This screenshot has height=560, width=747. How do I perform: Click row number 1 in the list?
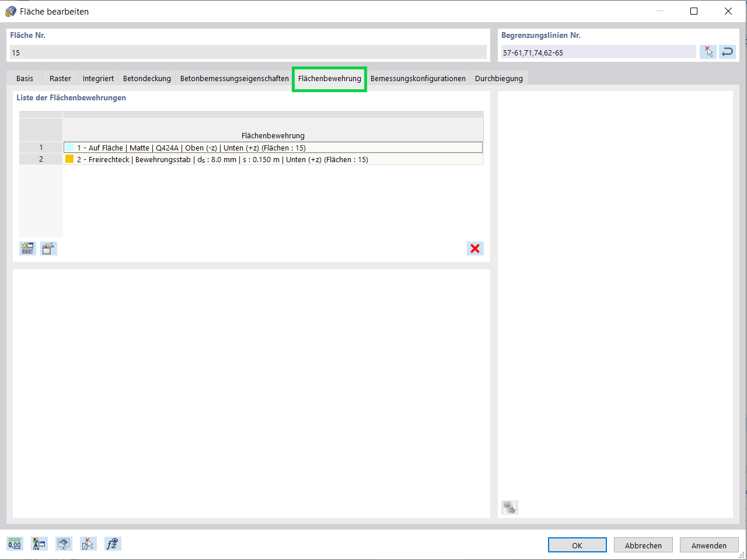(41, 148)
